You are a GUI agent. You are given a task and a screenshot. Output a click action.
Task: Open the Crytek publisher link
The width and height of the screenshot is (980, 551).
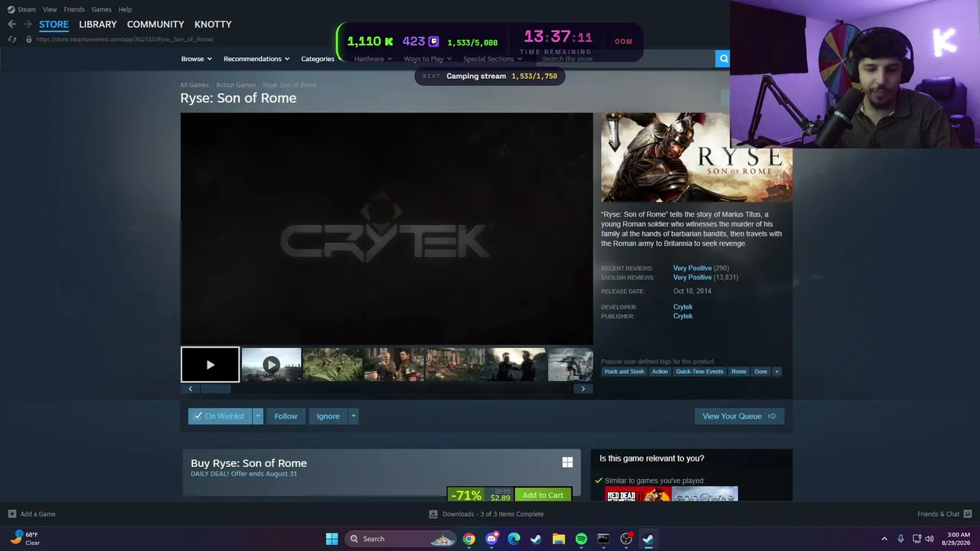tap(683, 316)
